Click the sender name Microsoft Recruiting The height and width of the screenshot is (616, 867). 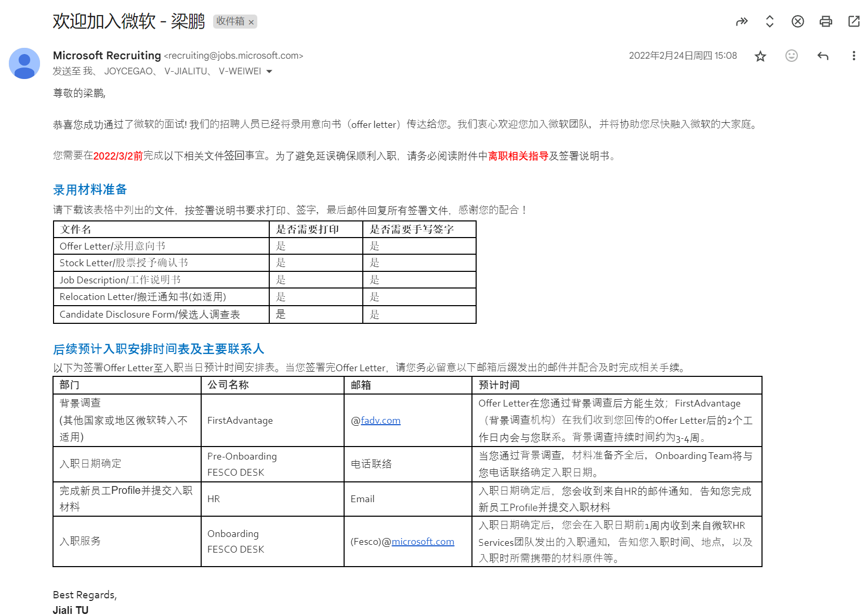click(107, 56)
